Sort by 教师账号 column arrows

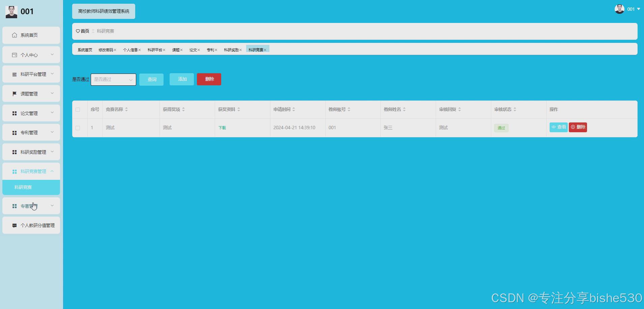tap(349, 110)
